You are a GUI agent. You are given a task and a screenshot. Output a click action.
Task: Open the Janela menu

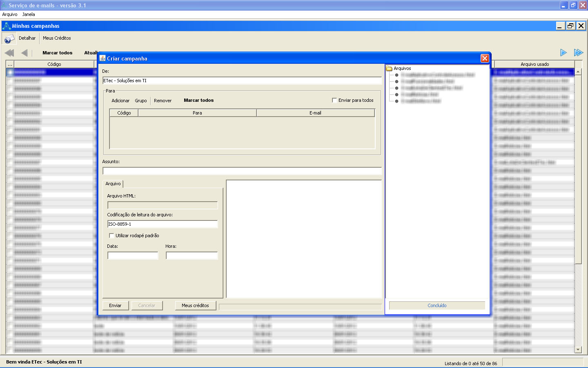click(29, 14)
